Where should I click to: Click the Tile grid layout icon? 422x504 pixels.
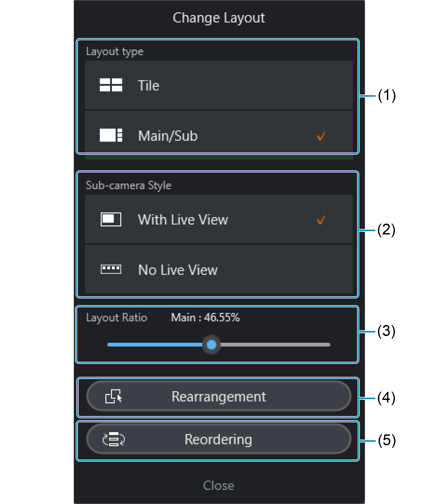[x=111, y=85]
